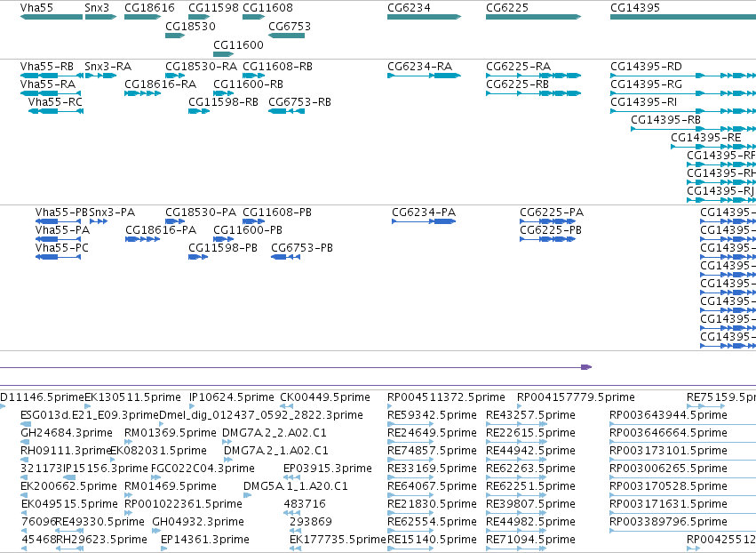Select the CG18616-PA protein label

pos(161,230)
